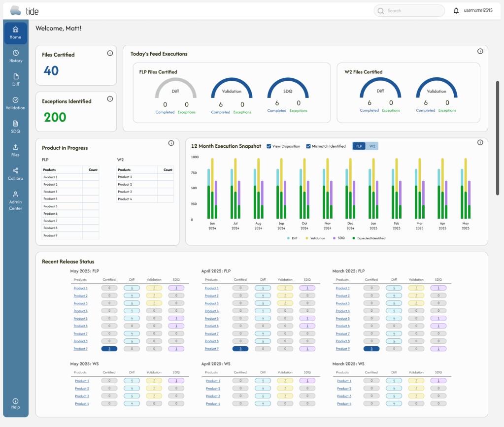Open the Files upload section
Screen dimensions: 504x427
16,150
